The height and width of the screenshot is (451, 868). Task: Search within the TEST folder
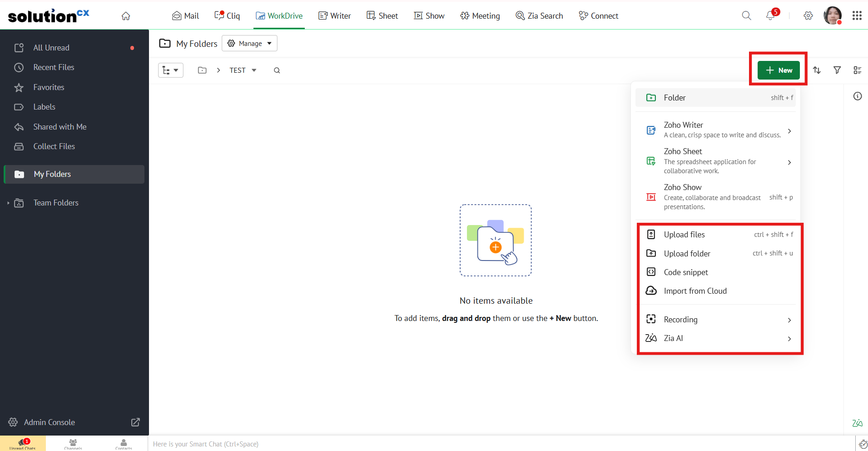[x=277, y=70]
